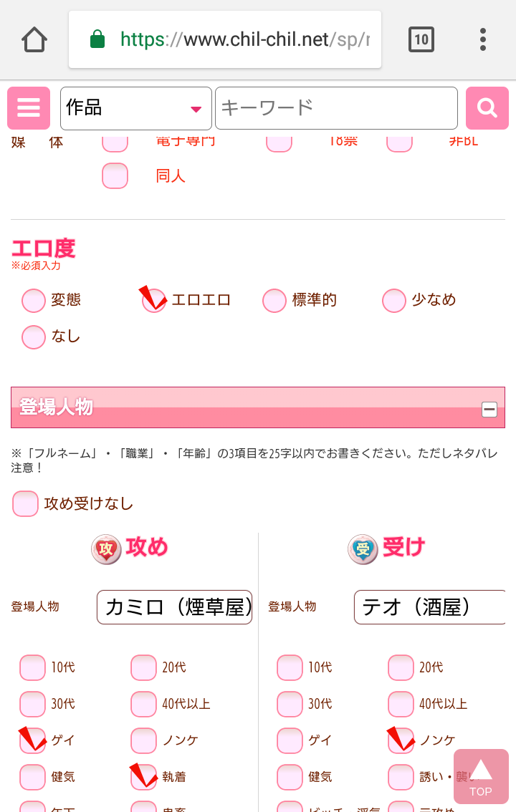The width and height of the screenshot is (516, 812).
Task: Collapse the 登場人物 section with minus icon
Action: click(489, 410)
